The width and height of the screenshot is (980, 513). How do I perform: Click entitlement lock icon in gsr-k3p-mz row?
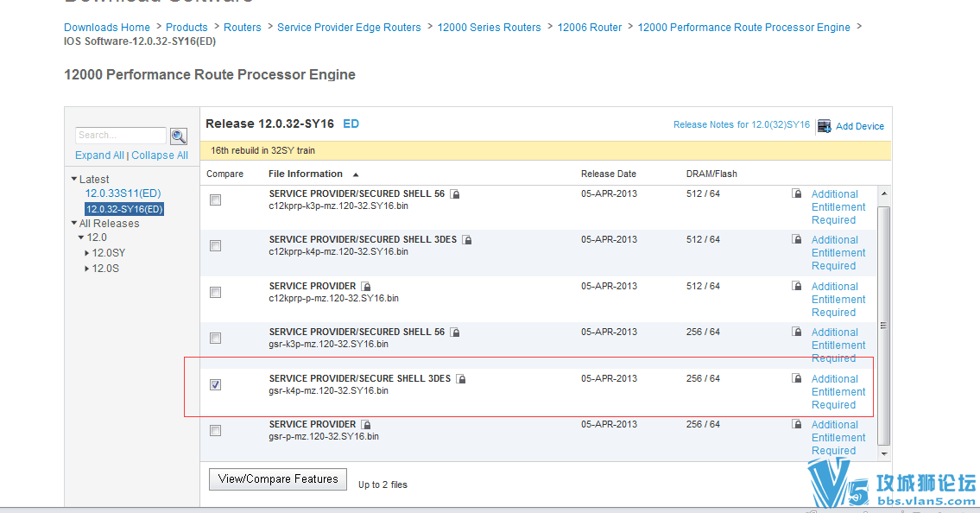797,332
